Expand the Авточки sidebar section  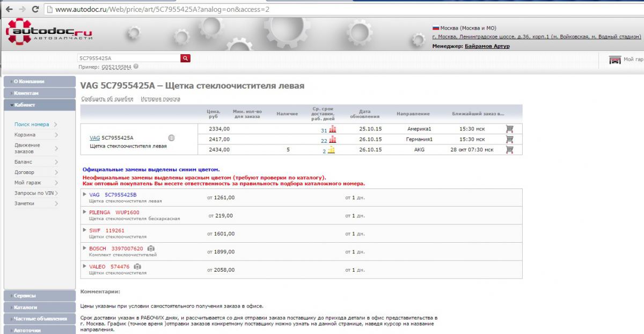tap(40, 330)
